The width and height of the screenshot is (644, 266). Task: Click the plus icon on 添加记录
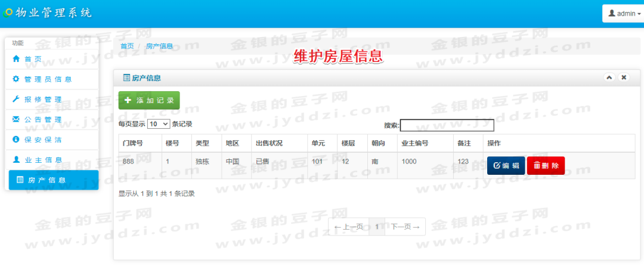pyautogui.click(x=128, y=100)
